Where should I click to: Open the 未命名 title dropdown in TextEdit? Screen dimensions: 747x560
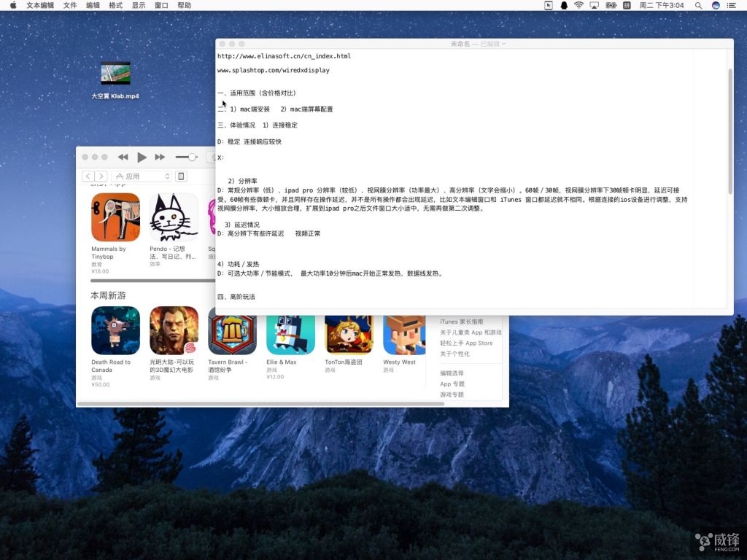click(x=478, y=44)
